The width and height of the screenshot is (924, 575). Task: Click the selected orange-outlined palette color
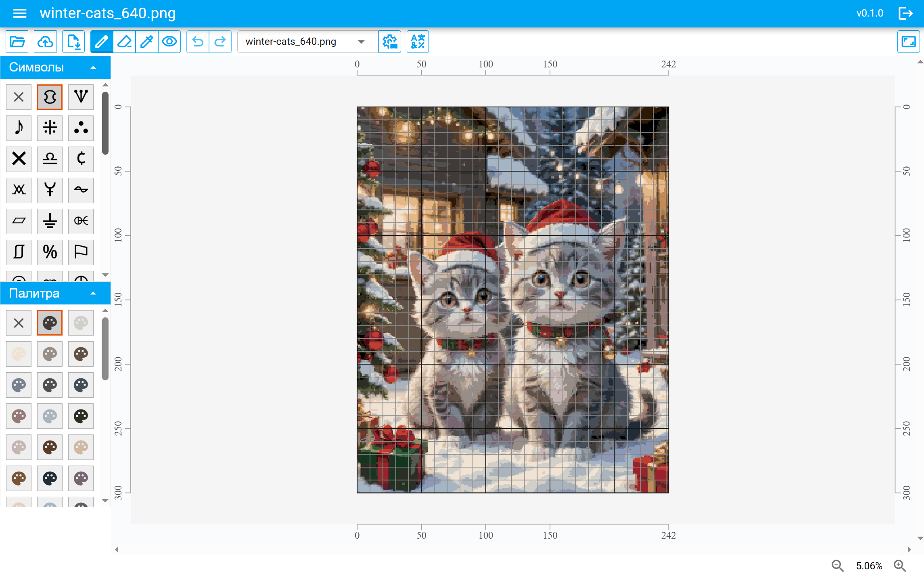point(50,323)
